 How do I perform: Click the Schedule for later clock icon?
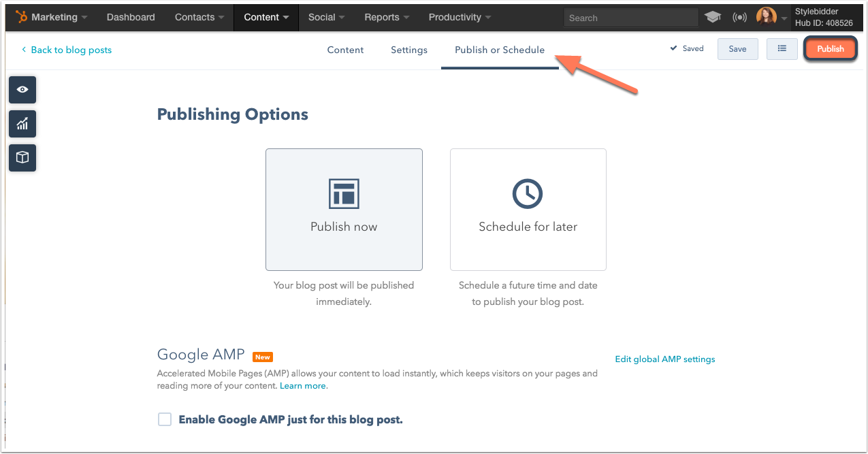[x=528, y=194]
